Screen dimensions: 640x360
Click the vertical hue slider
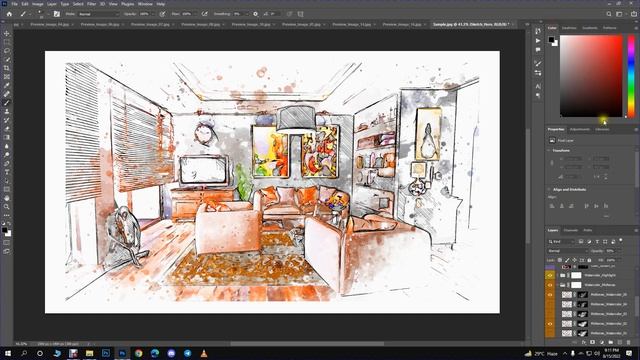[x=631, y=76]
